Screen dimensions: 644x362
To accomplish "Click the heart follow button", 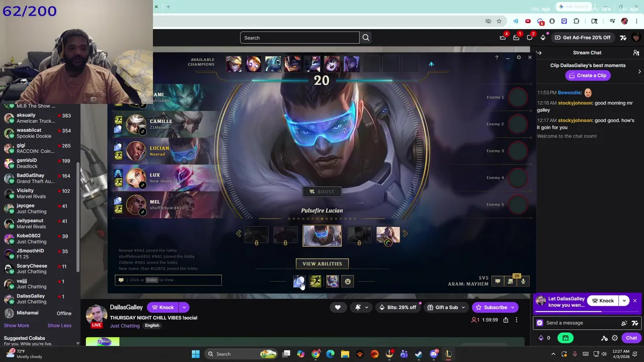I will pyautogui.click(x=338, y=307).
